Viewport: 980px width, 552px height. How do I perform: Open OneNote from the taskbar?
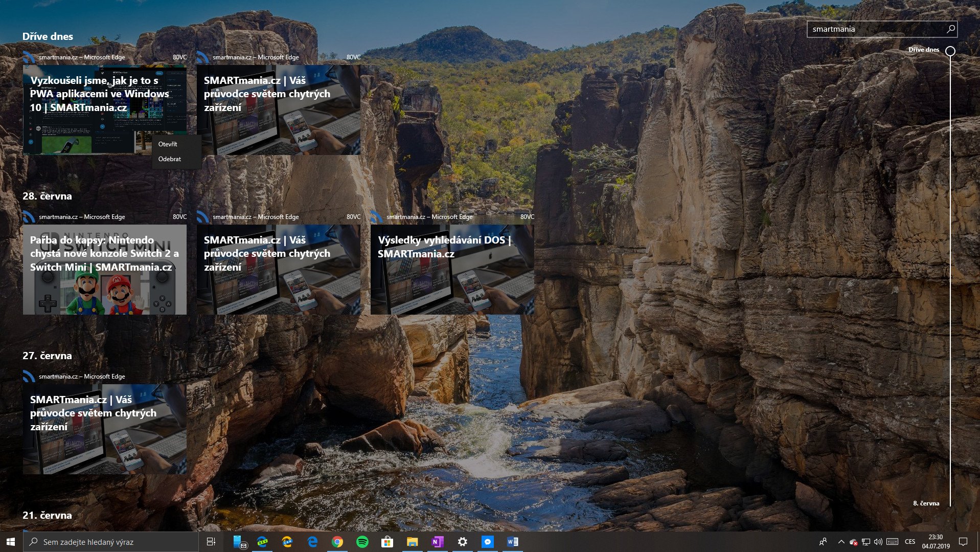(x=437, y=542)
